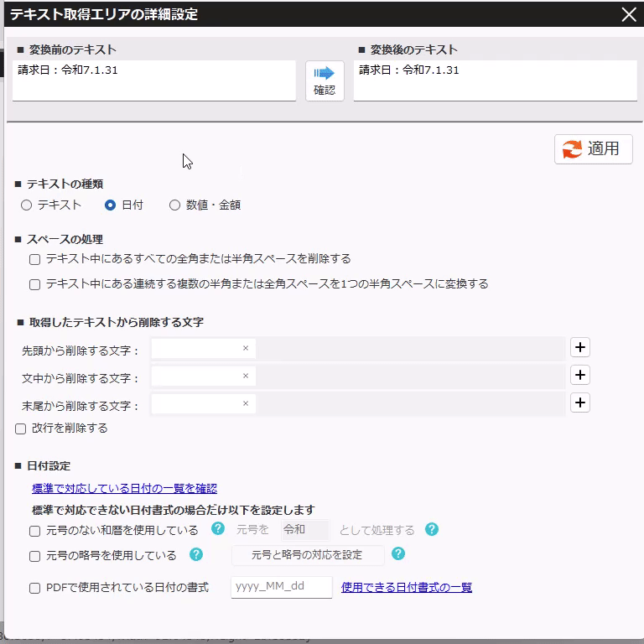The image size is (644, 644).
Task: Click the yyyy_MM_dd date format input field
Action: (x=281, y=587)
